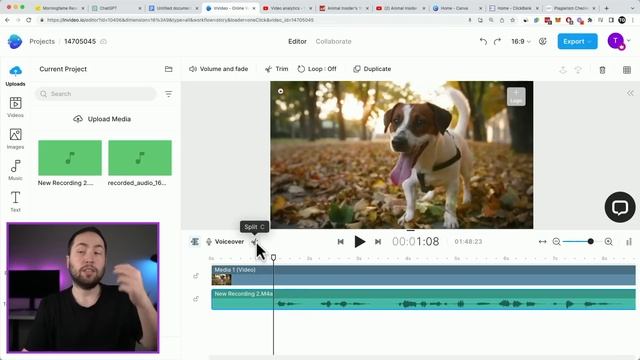Screen dimensions: 640x360
Task: Toggle the timeline layers view icon
Action: coord(195,242)
